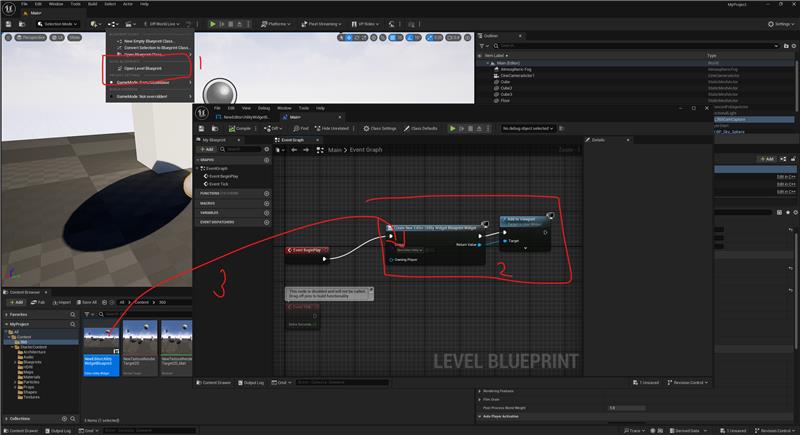Open the Diff dropdown in Blueprint toolbar
The height and width of the screenshot is (435, 800).
coord(273,129)
